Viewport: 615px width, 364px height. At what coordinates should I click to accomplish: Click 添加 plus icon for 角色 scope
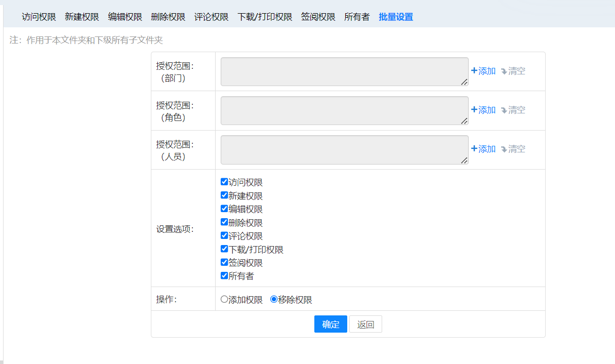(474, 110)
